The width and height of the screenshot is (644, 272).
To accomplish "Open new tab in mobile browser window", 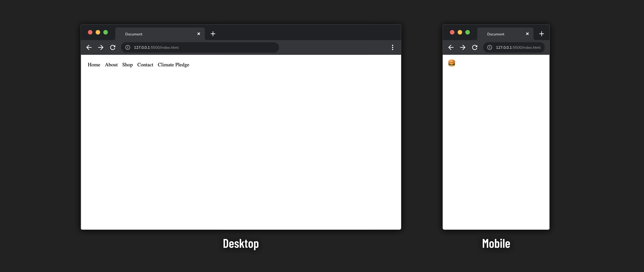I will tap(541, 34).
